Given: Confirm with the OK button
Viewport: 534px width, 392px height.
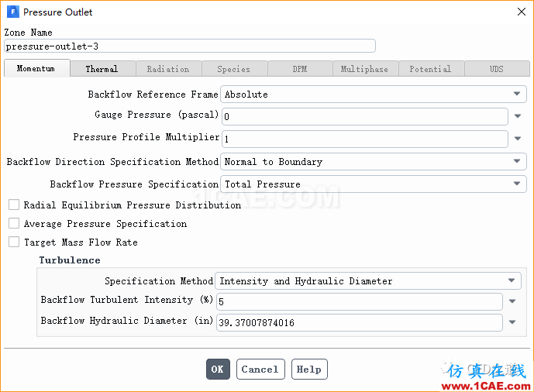Looking at the screenshot, I should [x=218, y=370].
